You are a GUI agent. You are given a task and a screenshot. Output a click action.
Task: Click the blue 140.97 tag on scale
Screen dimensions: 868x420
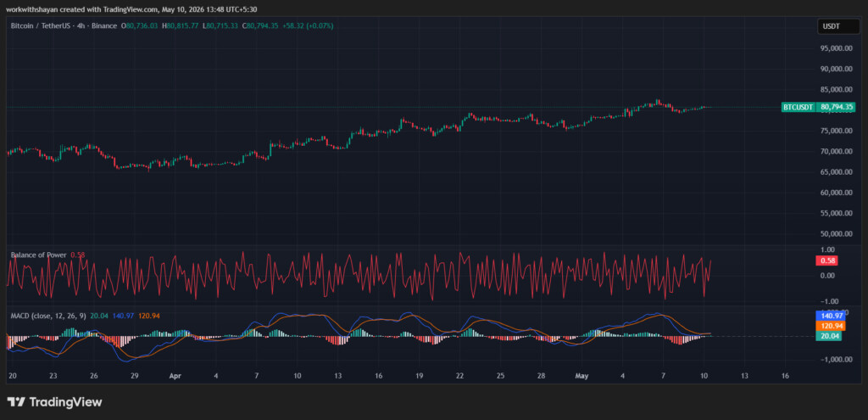coord(829,316)
